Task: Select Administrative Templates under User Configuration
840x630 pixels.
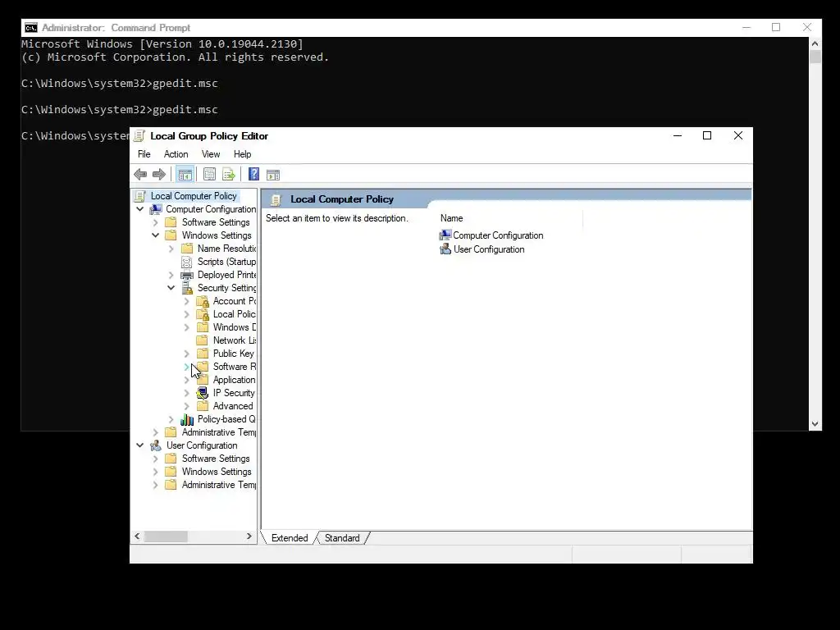Action: [218, 485]
